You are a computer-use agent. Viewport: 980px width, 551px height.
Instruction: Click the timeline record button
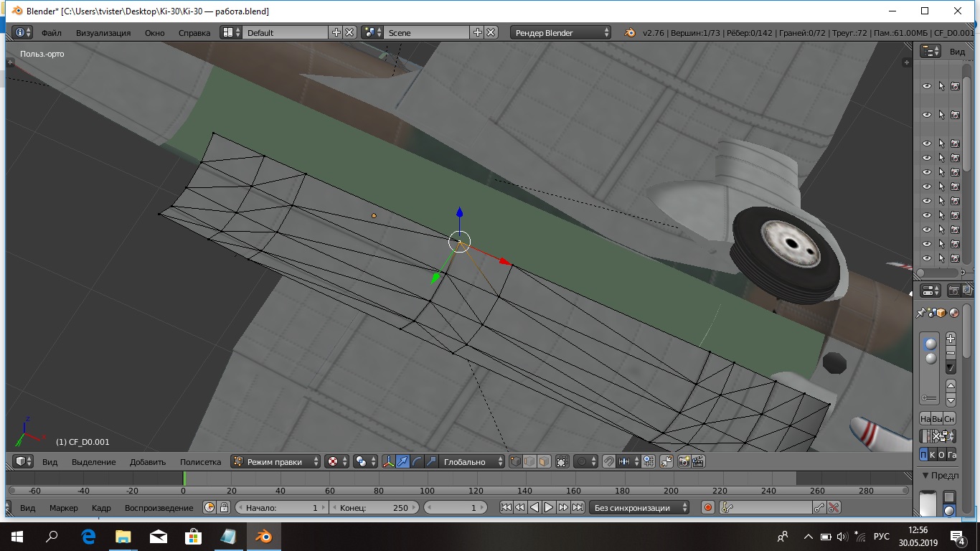tap(708, 508)
